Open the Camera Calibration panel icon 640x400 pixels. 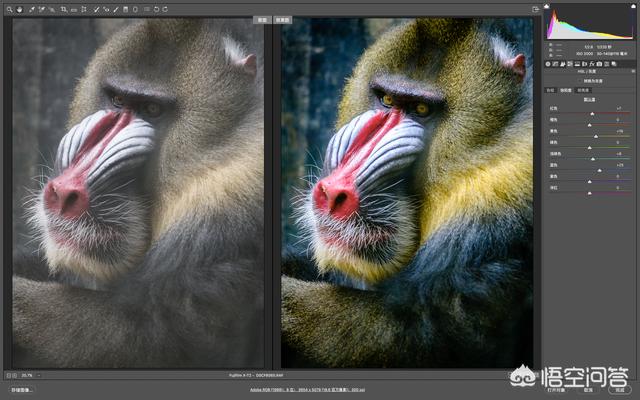click(599, 64)
